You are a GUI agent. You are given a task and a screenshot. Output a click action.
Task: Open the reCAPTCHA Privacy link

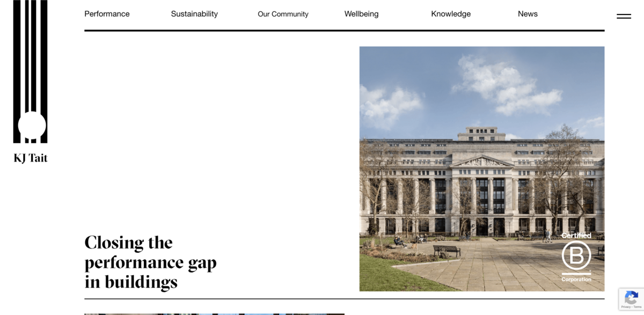click(626, 307)
